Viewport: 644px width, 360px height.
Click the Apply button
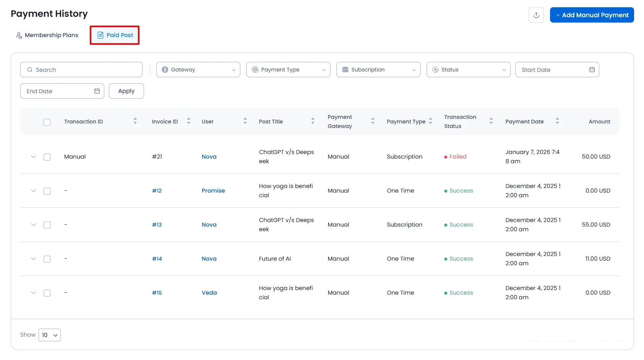[126, 91]
